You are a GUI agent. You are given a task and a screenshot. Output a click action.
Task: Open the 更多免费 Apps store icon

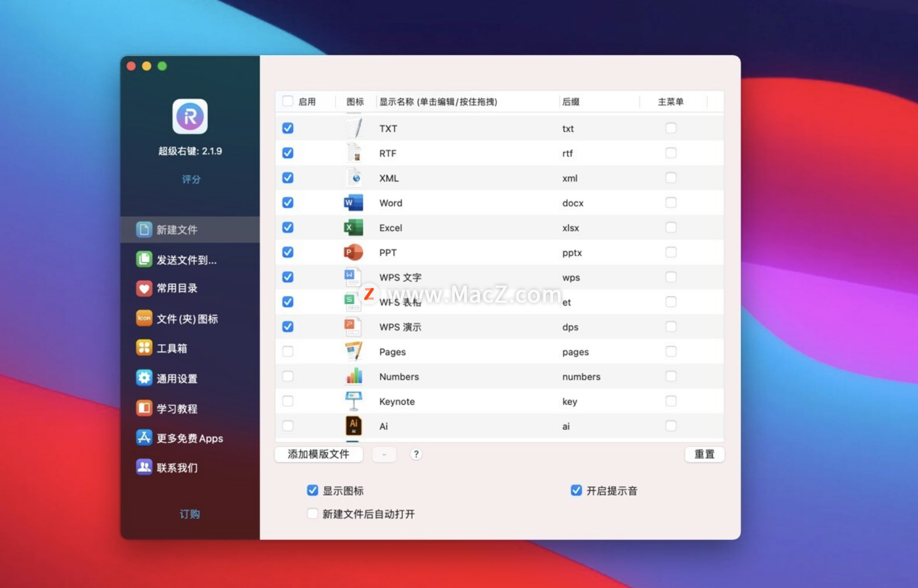click(x=144, y=438)
